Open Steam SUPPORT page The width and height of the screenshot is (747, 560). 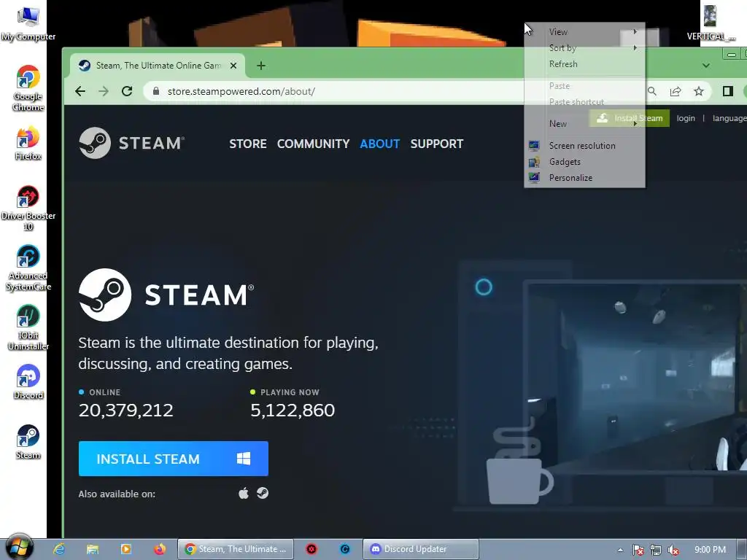436,144
